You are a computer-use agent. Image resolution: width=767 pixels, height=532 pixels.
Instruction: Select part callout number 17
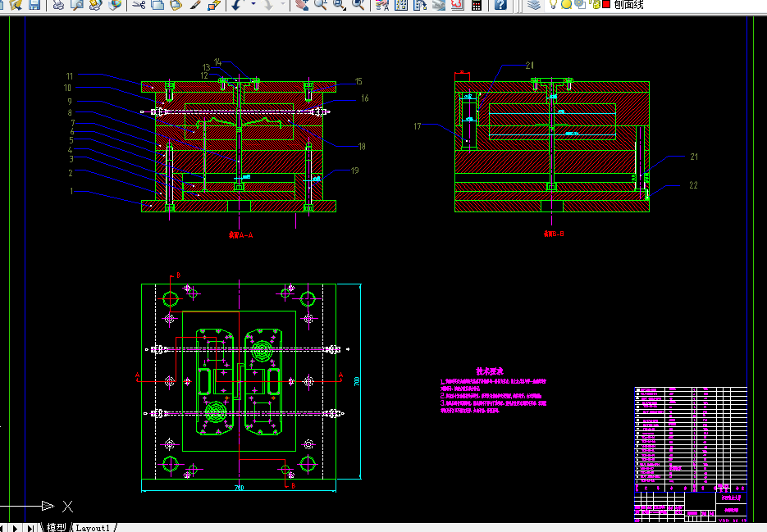[x=418, y=126]
